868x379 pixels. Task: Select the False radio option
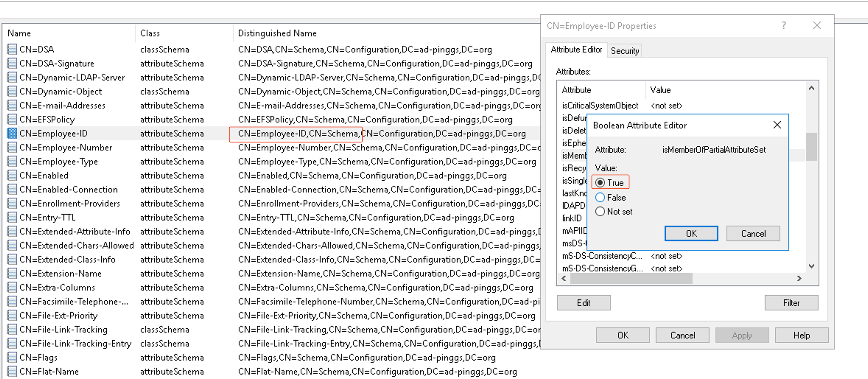point(600,198)
